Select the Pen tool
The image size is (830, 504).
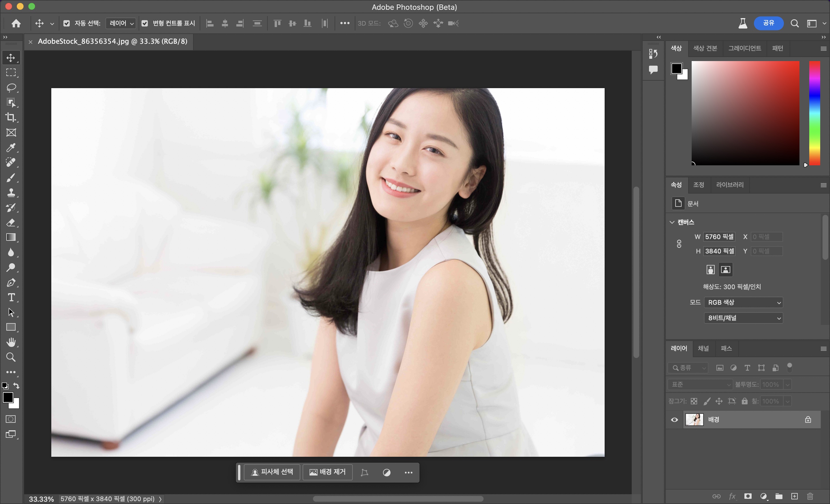point(11,283)
